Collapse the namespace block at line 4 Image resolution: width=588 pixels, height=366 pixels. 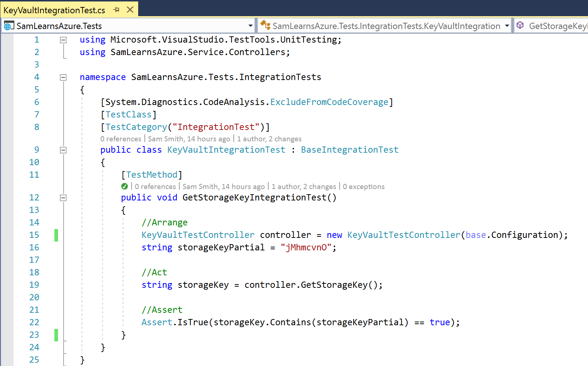[63, 77]
